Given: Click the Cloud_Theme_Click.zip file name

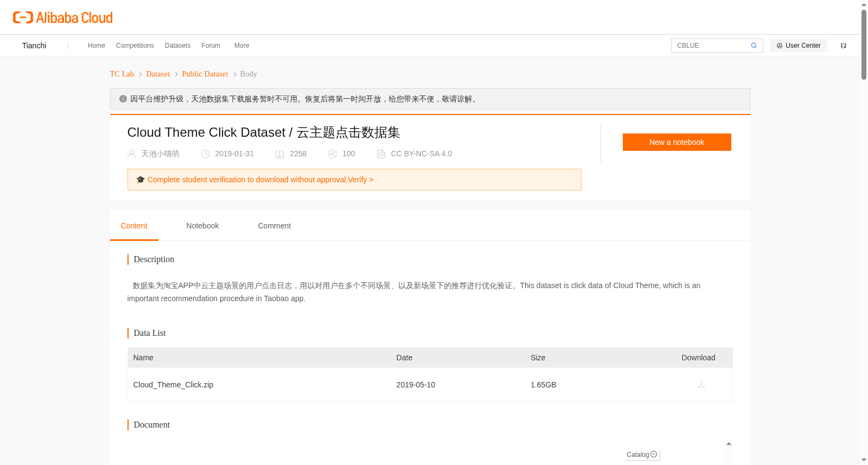Looking at the screenshot, I should click(x=173, y=385).
